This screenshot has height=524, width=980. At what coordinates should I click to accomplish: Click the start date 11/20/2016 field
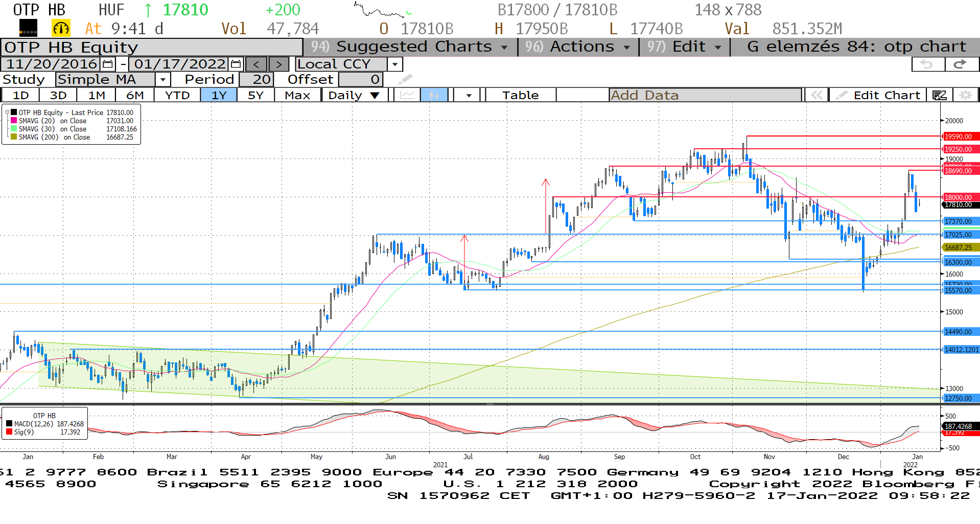[x=51, y=64]
